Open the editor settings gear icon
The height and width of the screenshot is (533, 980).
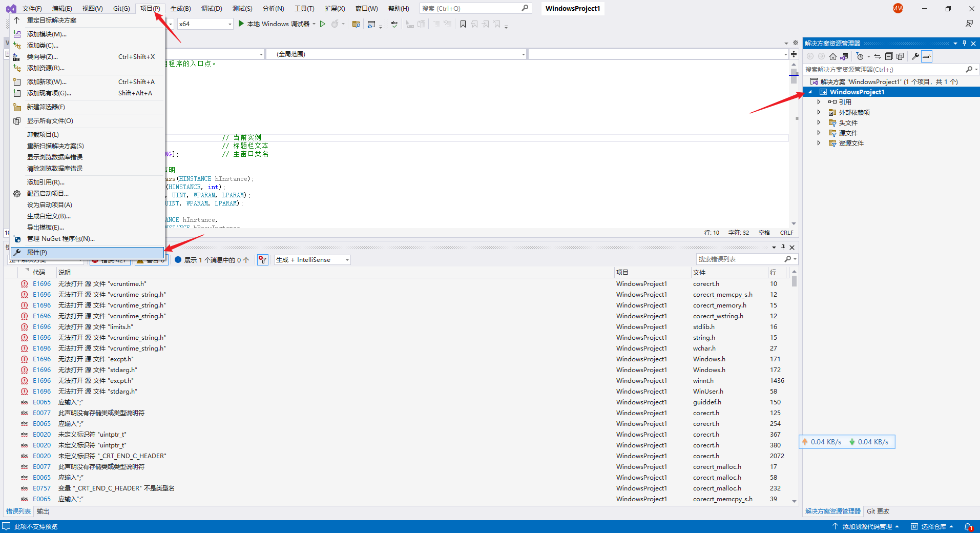[795, 43]
